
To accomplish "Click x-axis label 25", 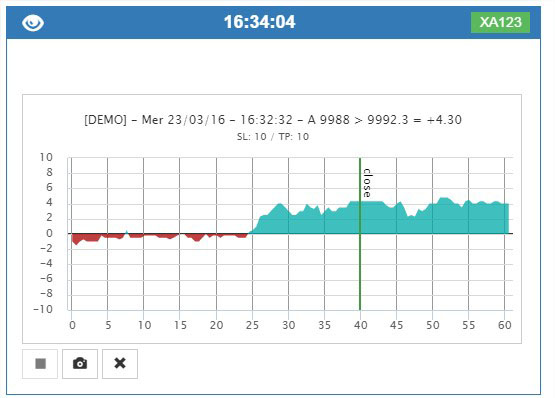I will click(x=252, y=325).
